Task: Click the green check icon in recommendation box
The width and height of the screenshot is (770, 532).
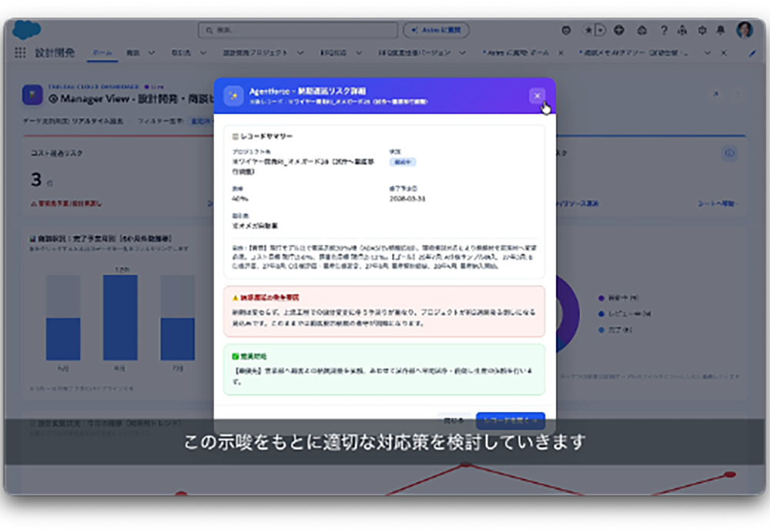Action: (235, 356)
